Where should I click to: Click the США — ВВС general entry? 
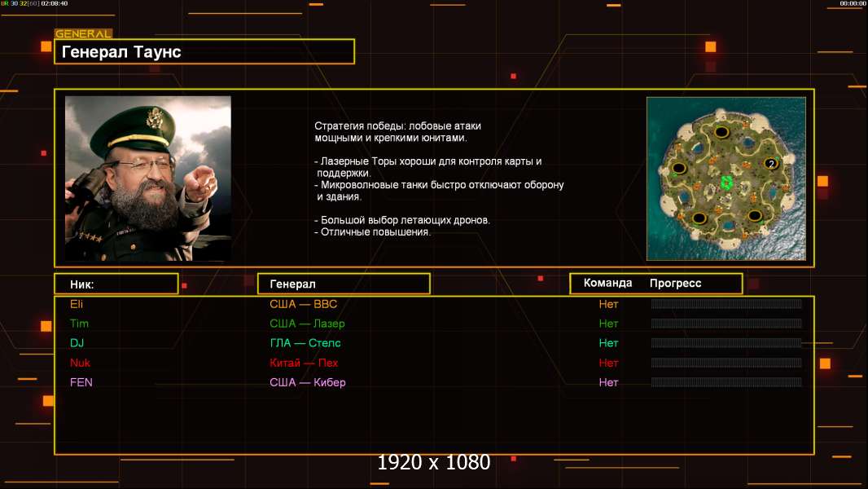304,304
